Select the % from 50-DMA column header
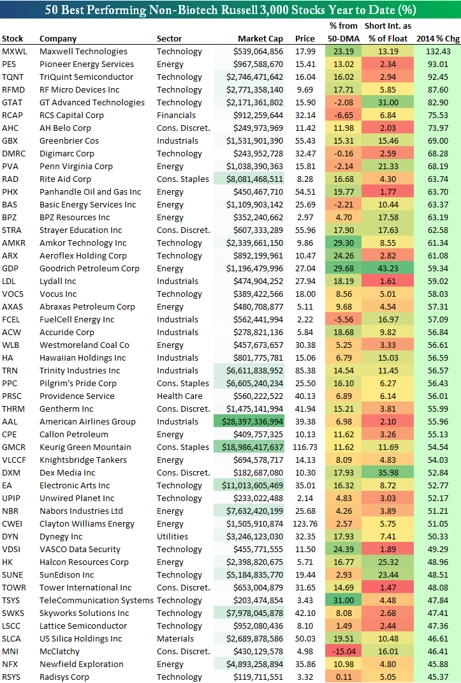The image size is (461, 683). click(x=343, y=32)
